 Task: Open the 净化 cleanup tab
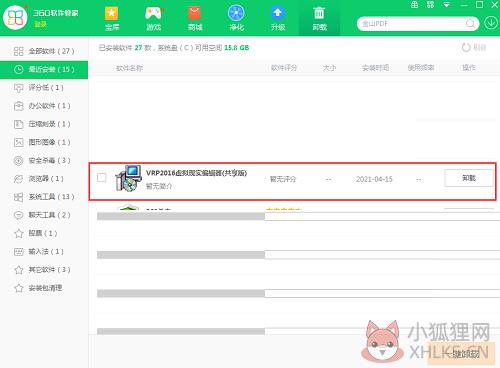pos(236,19)
